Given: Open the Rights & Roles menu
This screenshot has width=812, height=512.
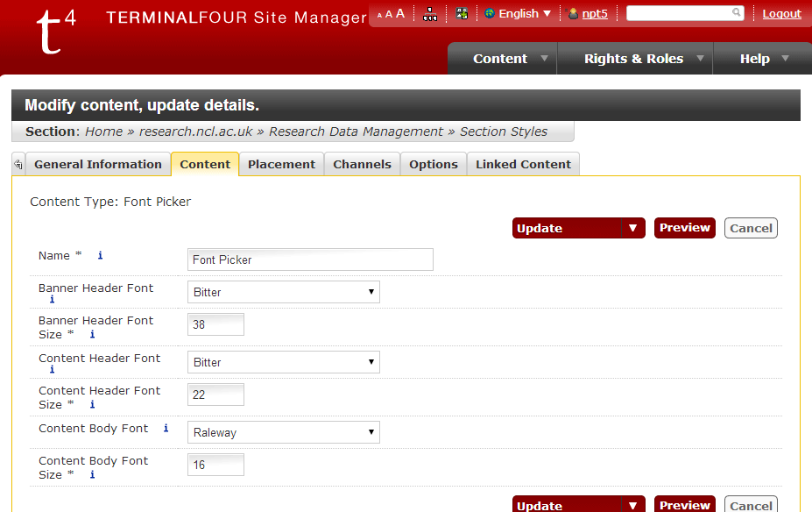Looking at the screenshot, I should (x=634, y=59).
